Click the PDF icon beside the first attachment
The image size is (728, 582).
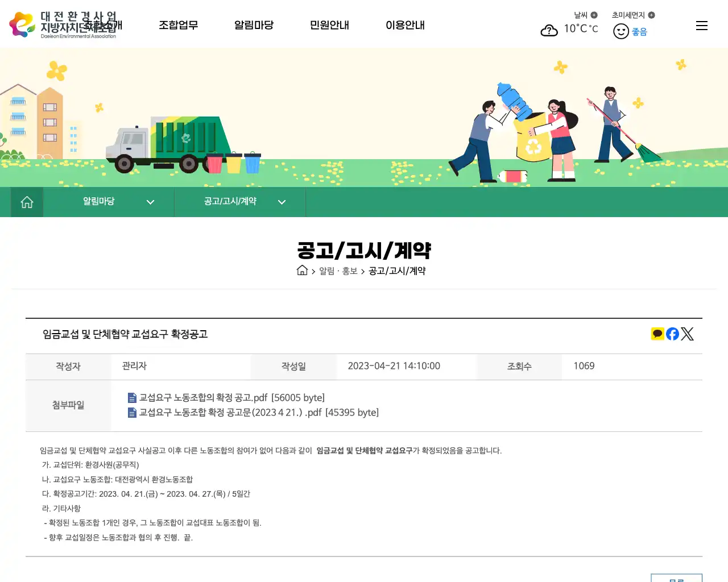pyautogui.click(x=131, y=397)
